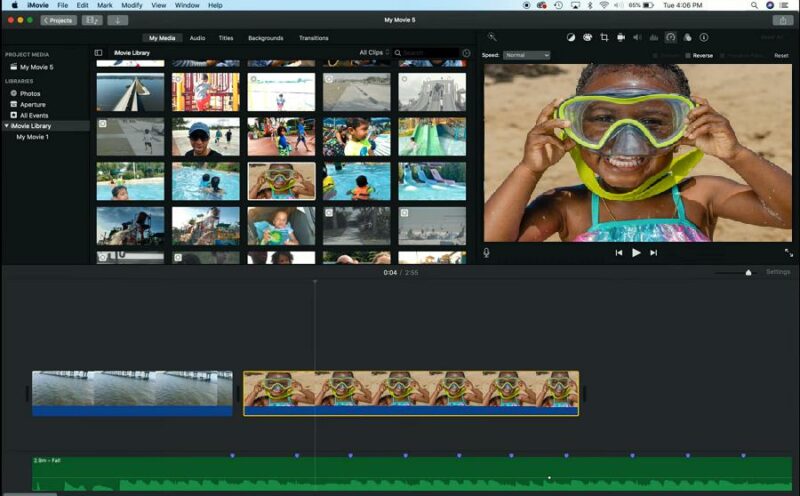Open timeline Settings
This screenshot has width=800, height=496.
(x=778, y=272)
